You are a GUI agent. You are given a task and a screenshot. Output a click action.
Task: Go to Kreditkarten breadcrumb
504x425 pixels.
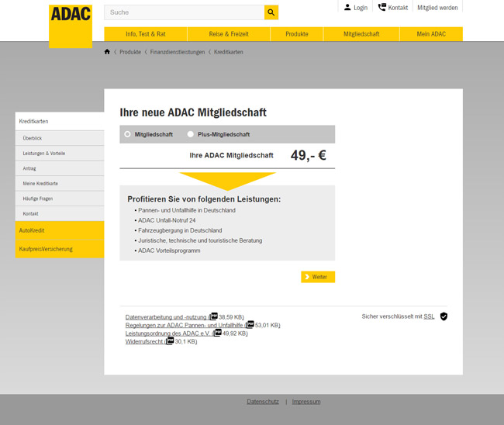(x=229, y=52)
